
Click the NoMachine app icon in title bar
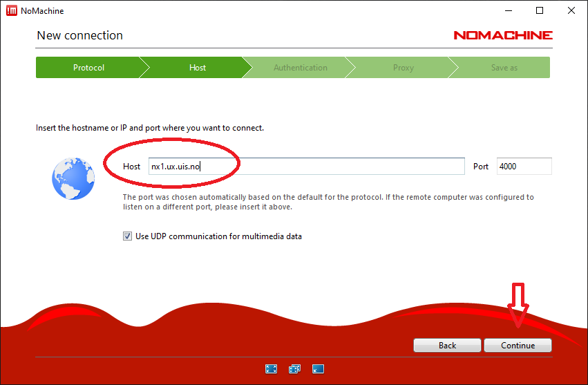point(12,10)
